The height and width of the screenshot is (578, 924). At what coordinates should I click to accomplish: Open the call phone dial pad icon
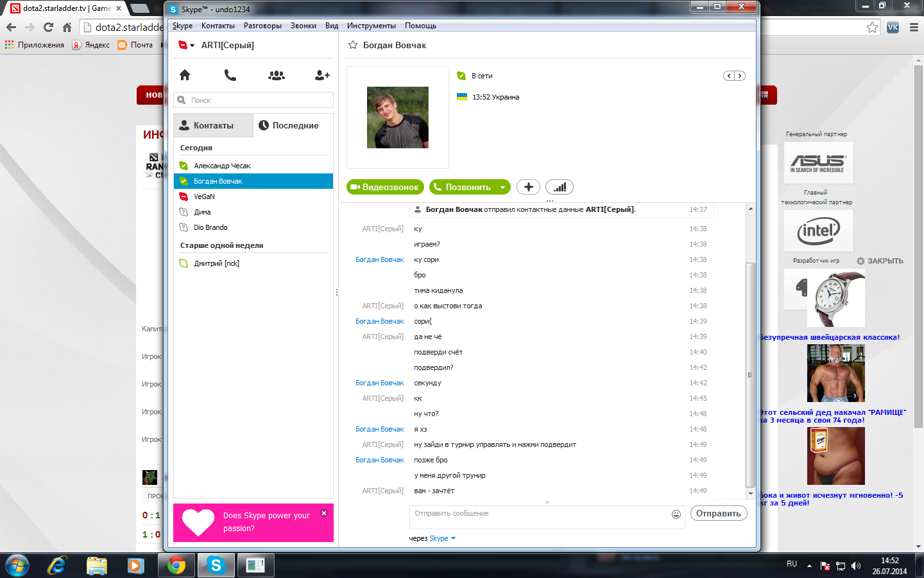point(230,75)
